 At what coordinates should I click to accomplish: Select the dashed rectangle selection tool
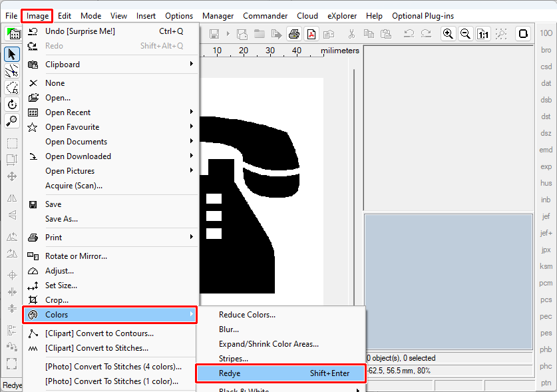[x=12, y=144]
